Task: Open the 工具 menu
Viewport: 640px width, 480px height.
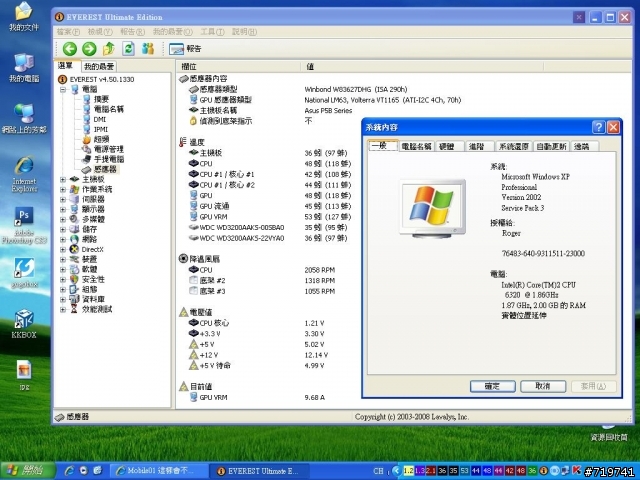Action: [x=212, y=31]
